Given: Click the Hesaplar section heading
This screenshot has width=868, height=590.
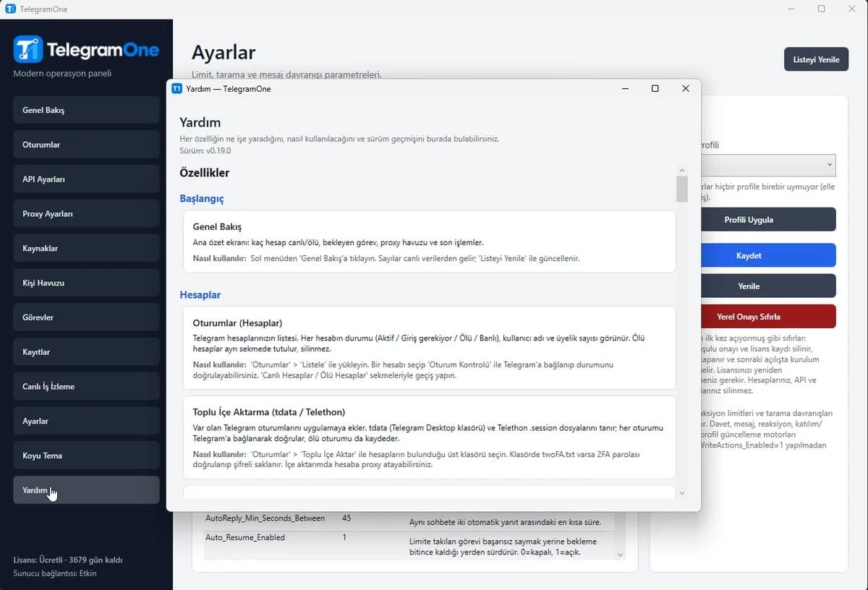Looking at the screenshot, I should click(200, 295).
